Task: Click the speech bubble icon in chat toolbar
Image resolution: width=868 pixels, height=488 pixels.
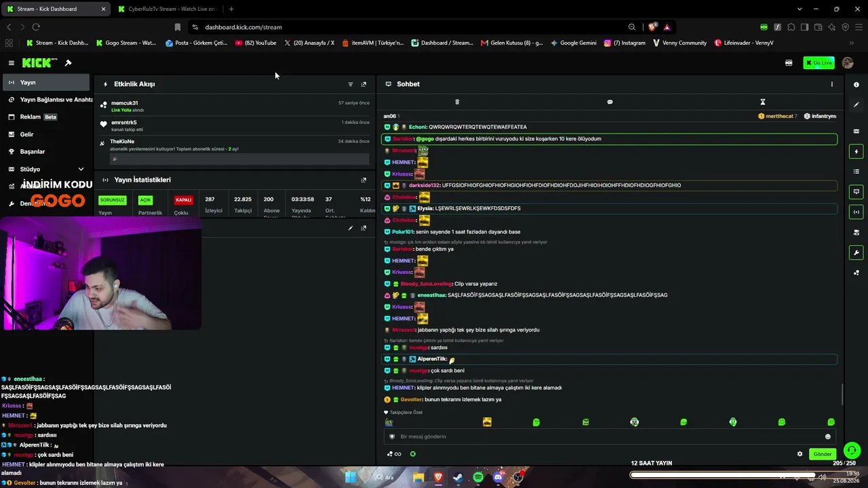Action: (610, 102)
